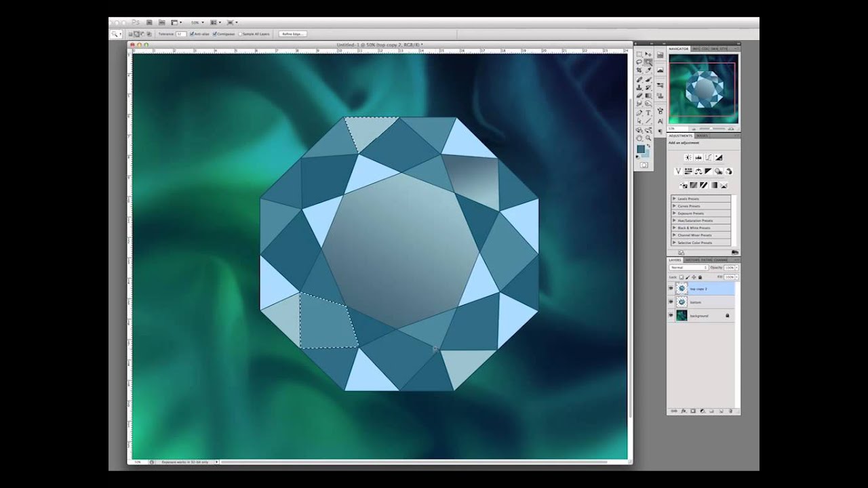Viewport: 868px width, 488px height.
Task: Select the Eraser tool
Action: [x=639, y=95]
